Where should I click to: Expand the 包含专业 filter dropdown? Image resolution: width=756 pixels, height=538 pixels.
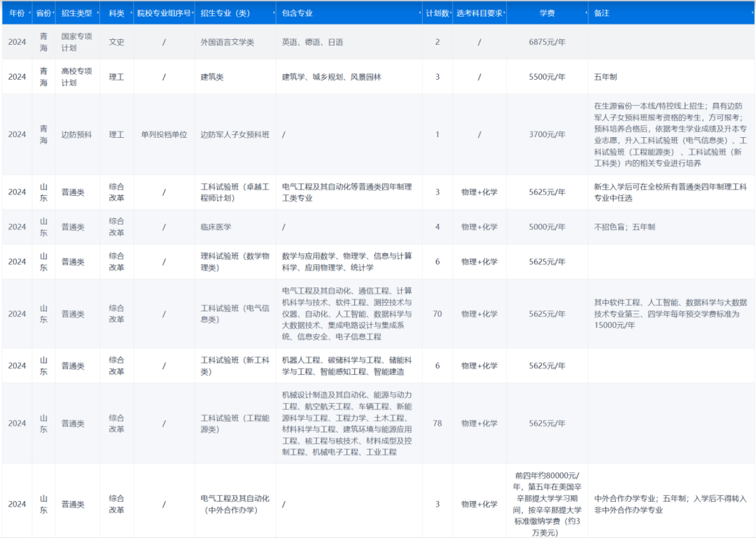tap(420, 12)
